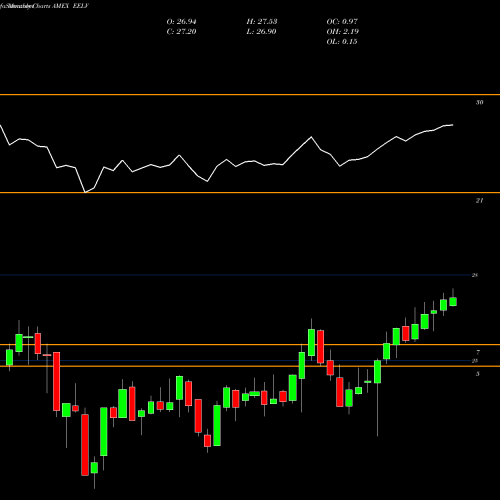Click the end point of the white indicator line
The width and height of the screenshot is (500, 500).
tap(453, 125)
